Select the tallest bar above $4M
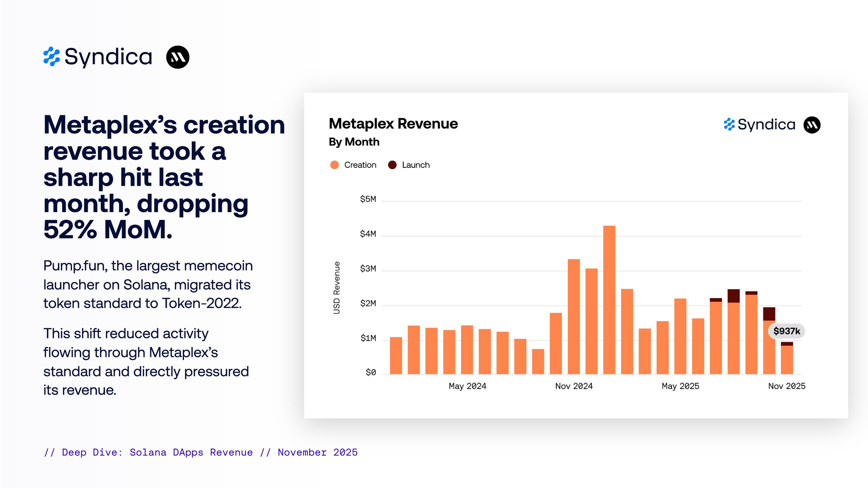The image size is (868, 488). pos(609,299)
